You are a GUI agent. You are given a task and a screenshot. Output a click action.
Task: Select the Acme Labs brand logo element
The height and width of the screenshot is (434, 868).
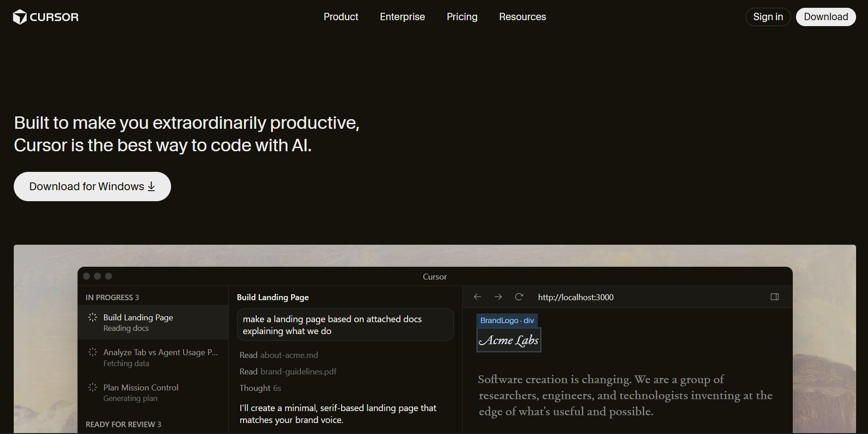509,340
